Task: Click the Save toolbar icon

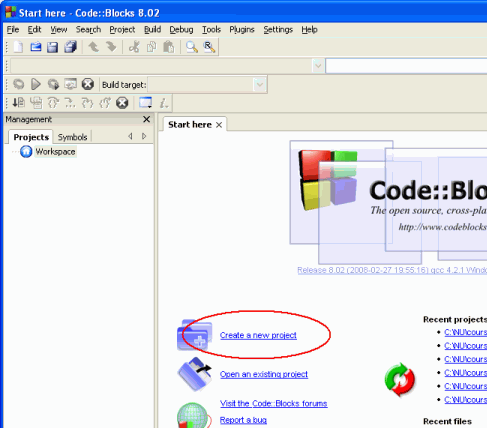Action: tap(53, 47)
